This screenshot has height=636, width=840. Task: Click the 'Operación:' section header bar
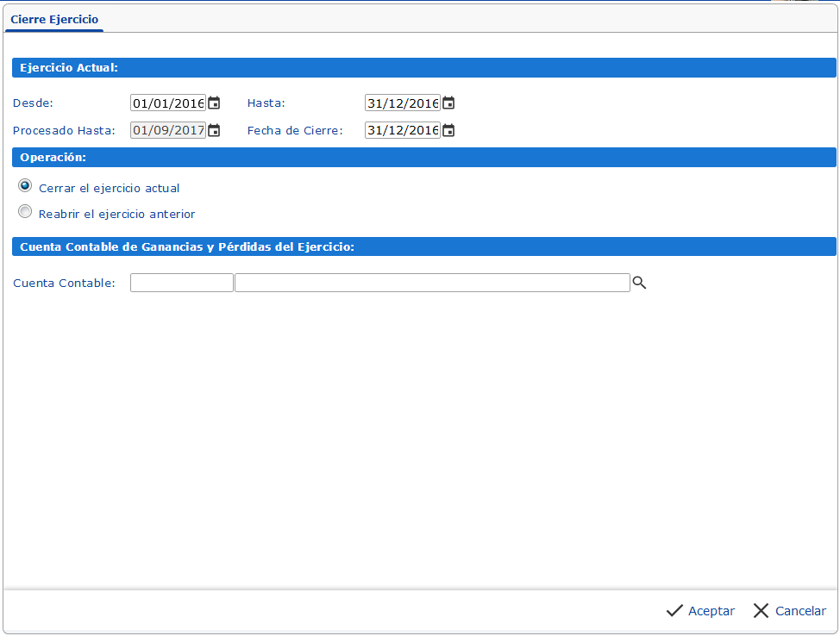click(x=423, y=158)
